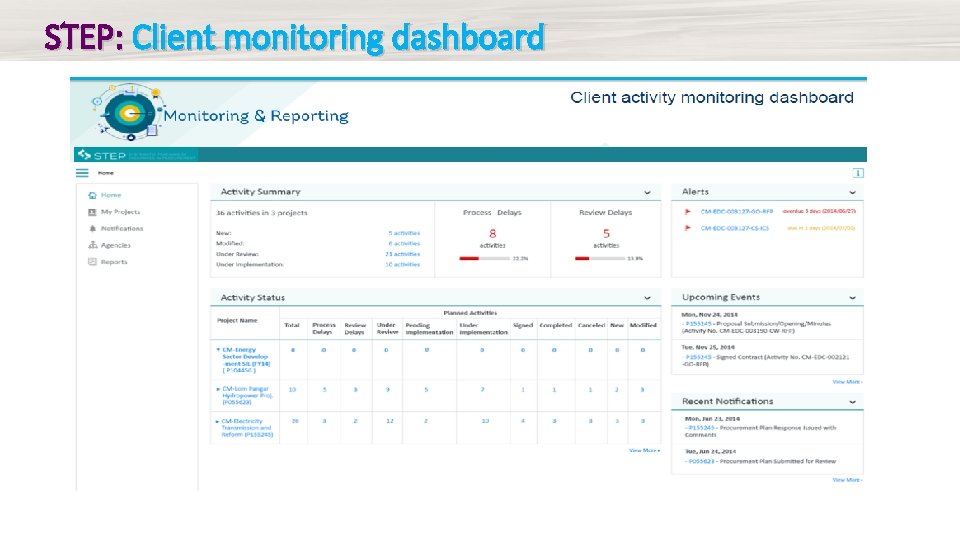Viewport: 960px width, 540px height.
Task: Click the info icon at top right
Action: [858, 173]
